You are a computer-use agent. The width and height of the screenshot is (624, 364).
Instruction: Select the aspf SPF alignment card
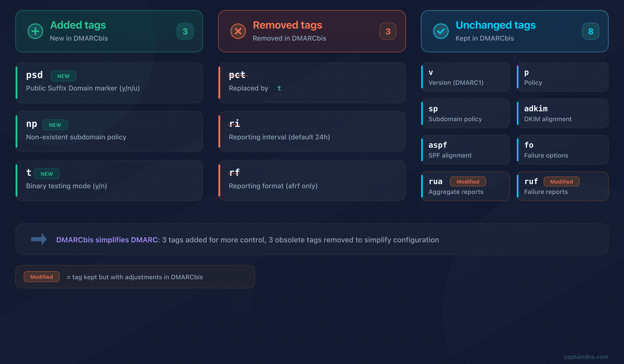coord(465,150)
